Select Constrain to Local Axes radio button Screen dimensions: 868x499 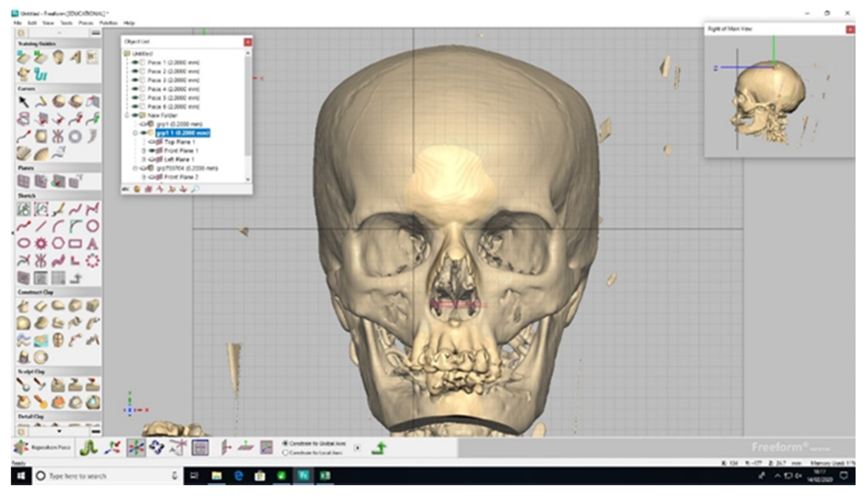coord(285,453)
